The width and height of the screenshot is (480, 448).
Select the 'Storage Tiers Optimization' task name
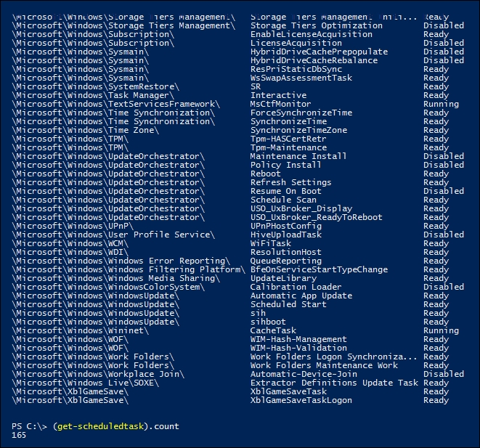click(317, 25)
